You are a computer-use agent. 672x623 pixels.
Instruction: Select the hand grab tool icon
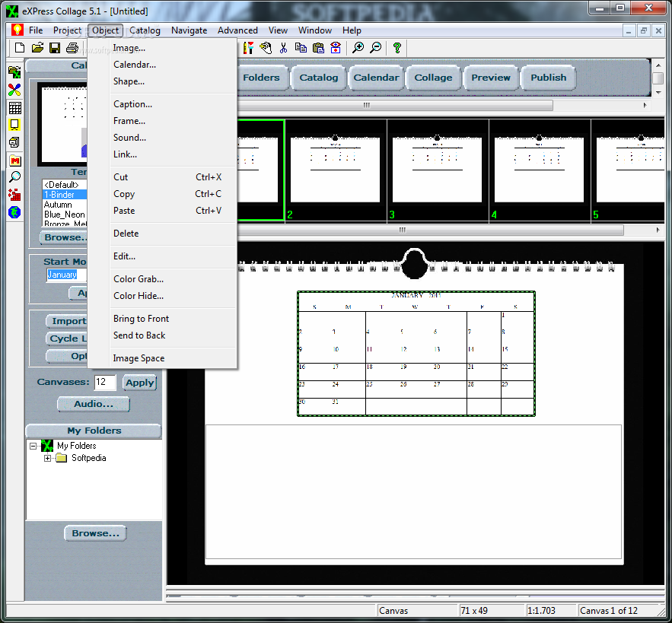point(266,48)
